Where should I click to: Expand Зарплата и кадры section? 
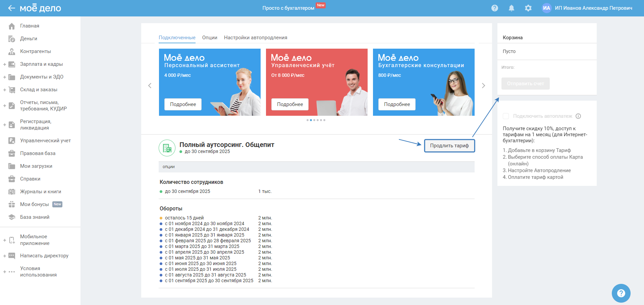(5, 64)
